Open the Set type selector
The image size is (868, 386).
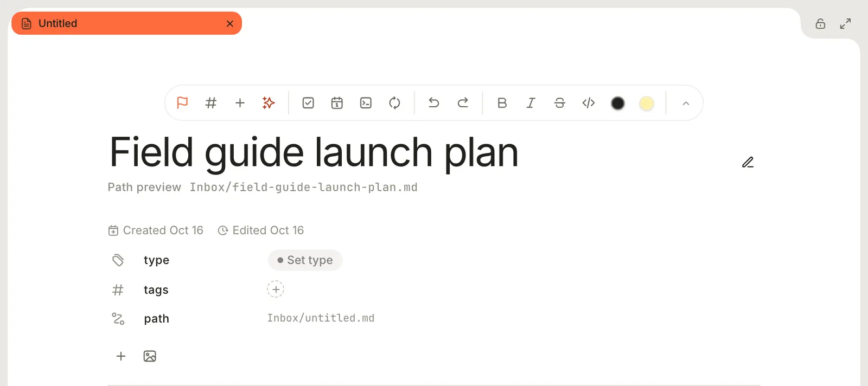pos(305,260)
